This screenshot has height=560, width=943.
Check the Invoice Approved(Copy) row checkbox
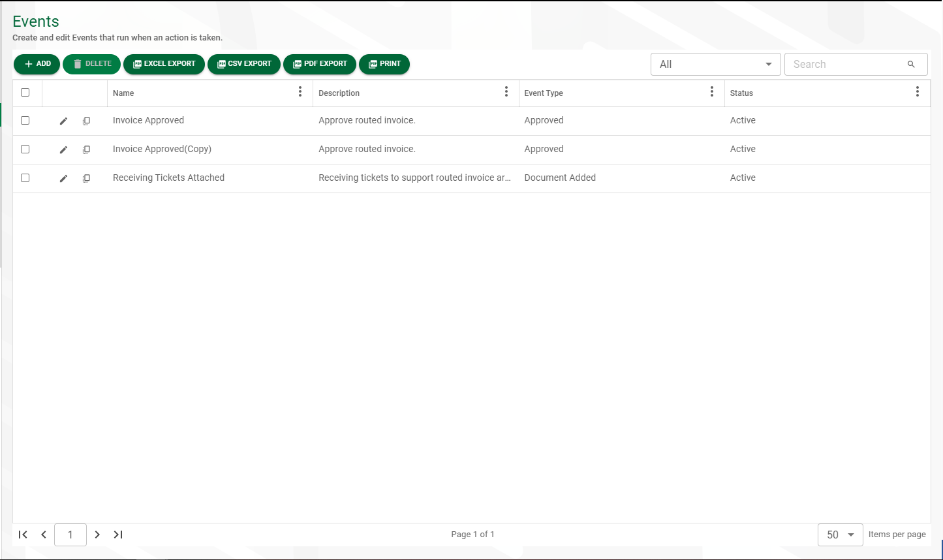pos(25,149)
